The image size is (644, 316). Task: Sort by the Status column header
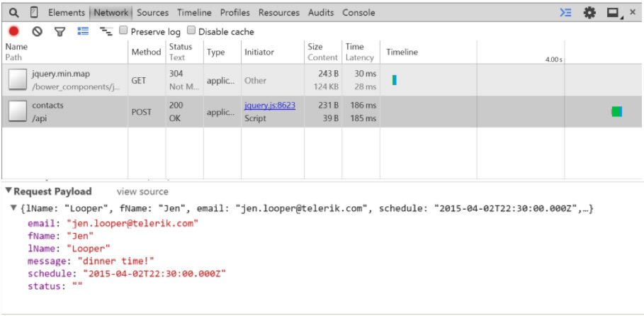[184, 52]
